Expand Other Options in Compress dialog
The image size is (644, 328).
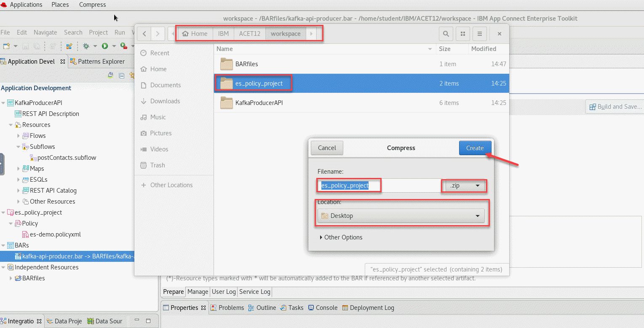[x=341, y=237]
